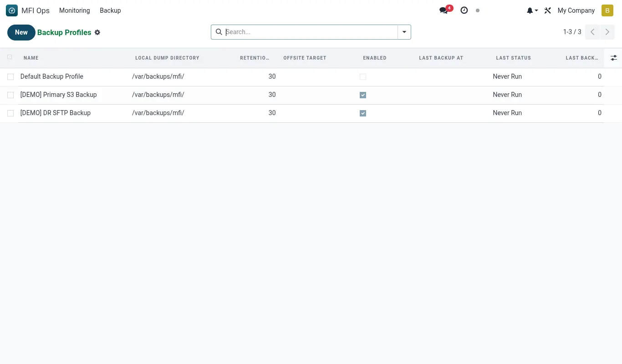
Task: Expand the search options dropdown arrow
Action: (404, 32)
